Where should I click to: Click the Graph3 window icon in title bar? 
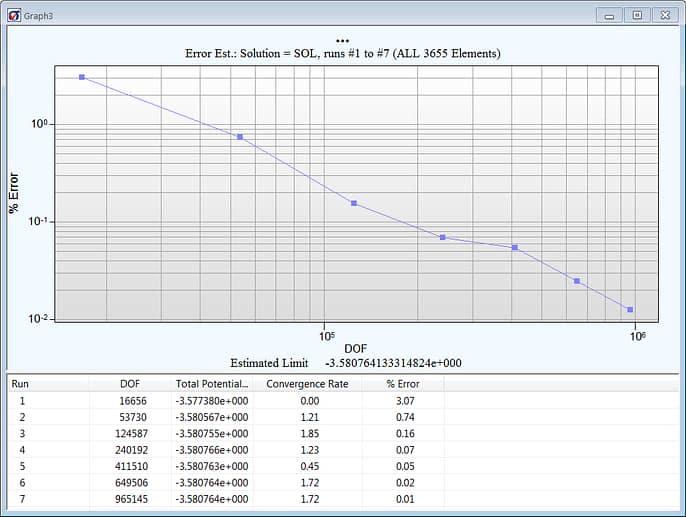[x=12, y=15]
